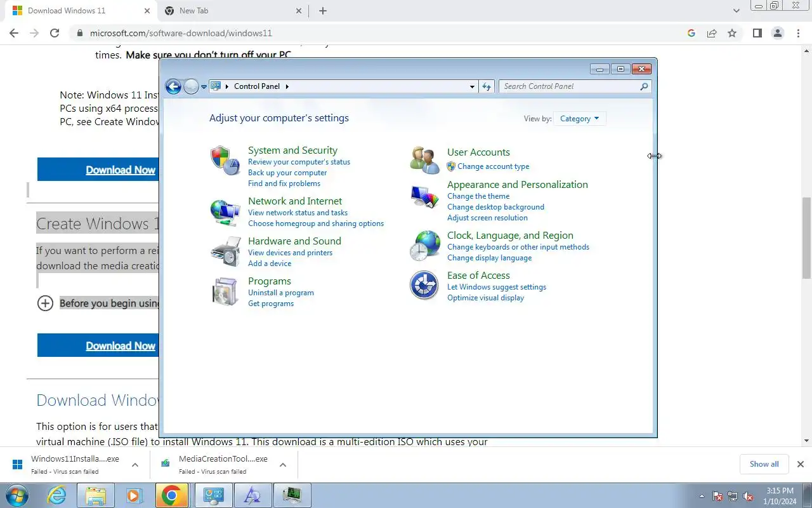Click Add a device link
The height and width of the screenshot is (508, 812).
point(270,264)
